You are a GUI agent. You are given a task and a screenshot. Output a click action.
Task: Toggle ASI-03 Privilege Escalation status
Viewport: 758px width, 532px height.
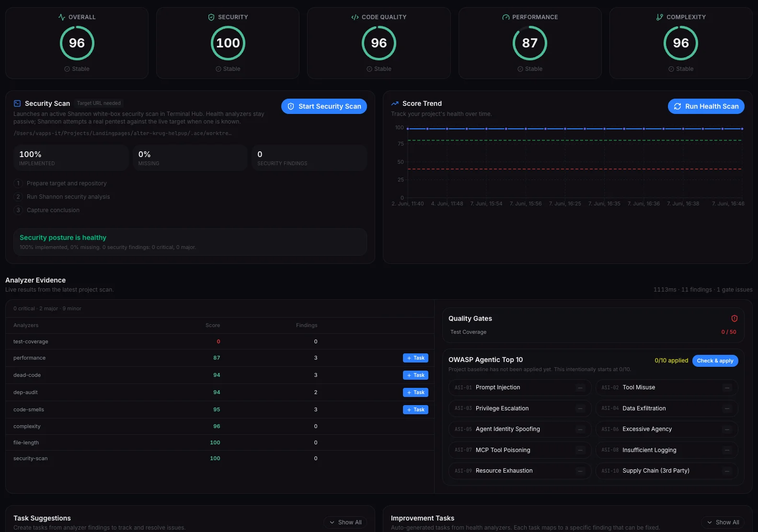[580, 408]
